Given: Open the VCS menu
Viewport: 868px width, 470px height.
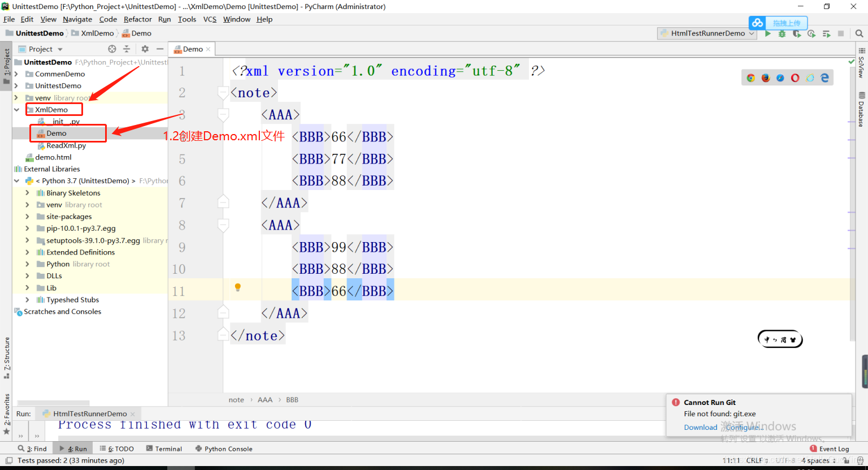Looking at the screenshot, I should 209,19.
